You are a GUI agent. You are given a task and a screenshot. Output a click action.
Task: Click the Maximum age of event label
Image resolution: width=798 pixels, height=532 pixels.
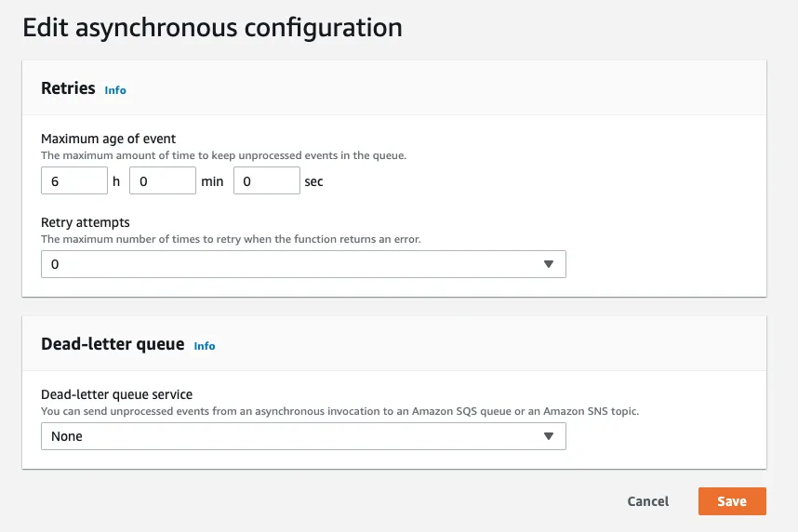tap(109, 140)
